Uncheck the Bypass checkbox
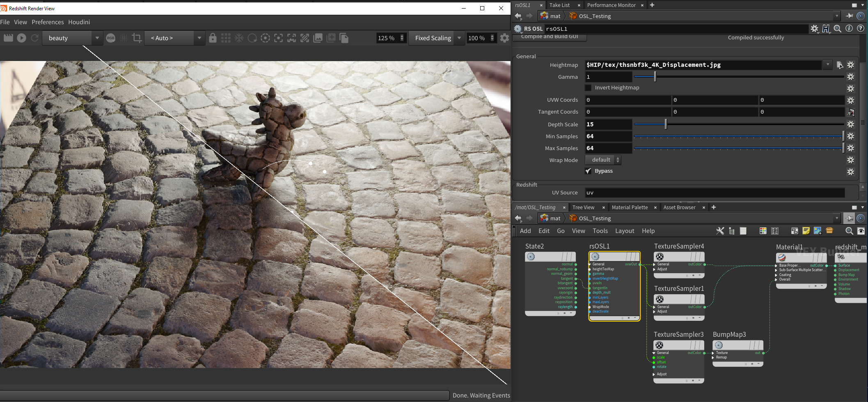 click(x=588, y=171)
